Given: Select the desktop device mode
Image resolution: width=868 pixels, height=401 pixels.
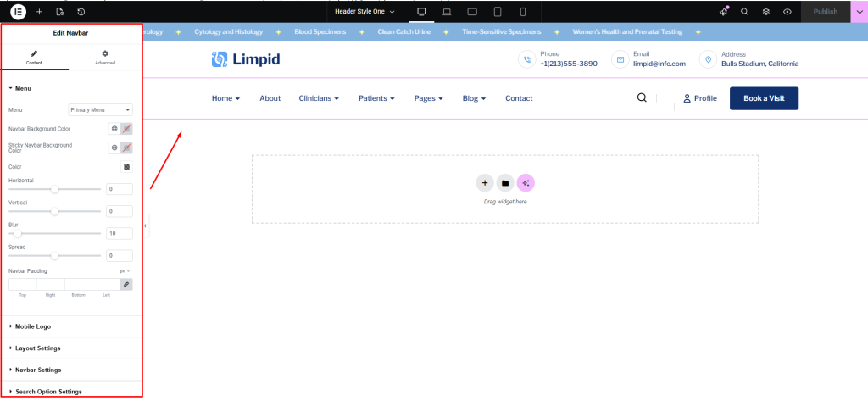Looking at the screenshot, I should [421, 12].
